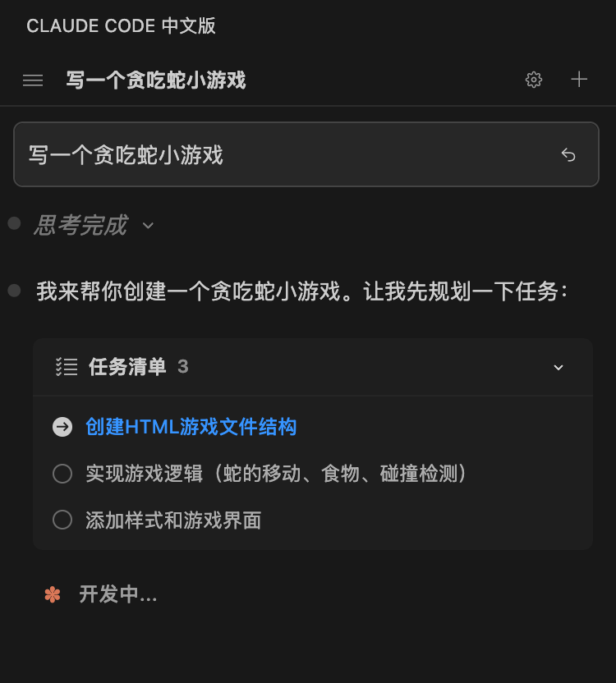
Task: Click the bullet dot beside assistant reply
Action: pyautogui.click(x=14, y=291)
